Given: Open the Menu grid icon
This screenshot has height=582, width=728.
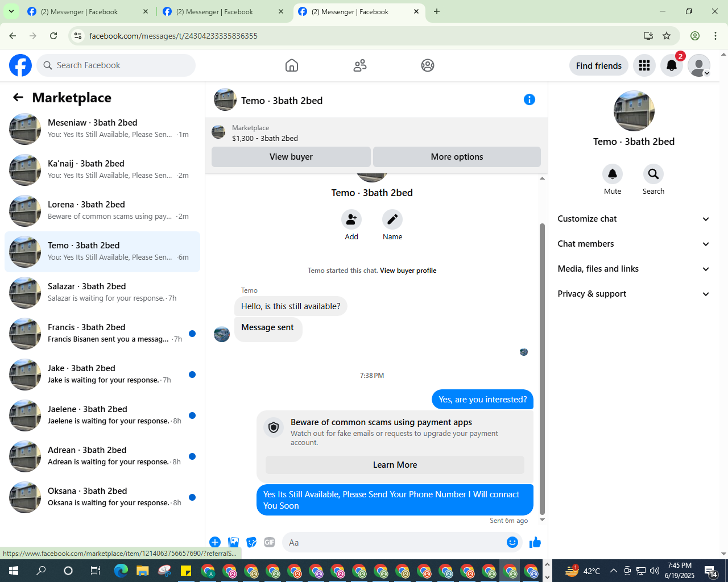Looking at the screenshot, I should pyautogui.click(x=644, y=65).
